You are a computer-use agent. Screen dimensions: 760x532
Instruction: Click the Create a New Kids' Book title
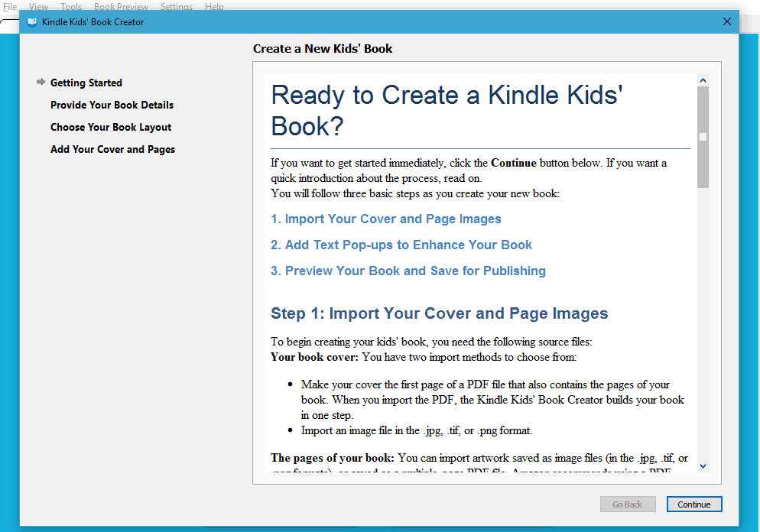pos(323,48)
